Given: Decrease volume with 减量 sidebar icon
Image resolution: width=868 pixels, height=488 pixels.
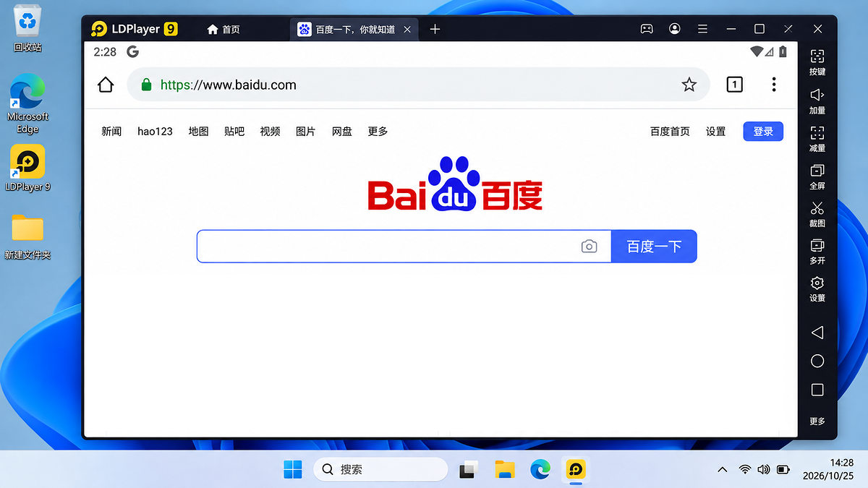Looking at the screenshot, I should [x=817, y=138].
